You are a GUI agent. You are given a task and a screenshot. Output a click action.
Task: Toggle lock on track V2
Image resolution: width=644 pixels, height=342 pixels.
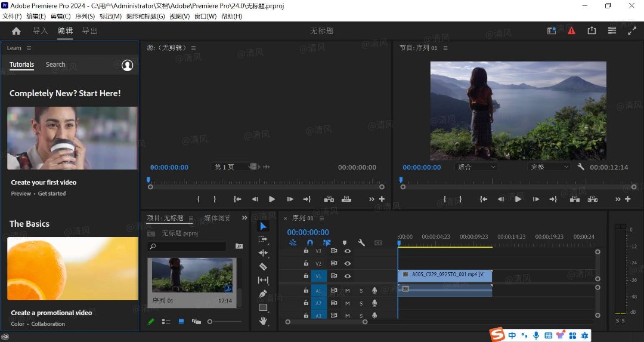[306, 264]
